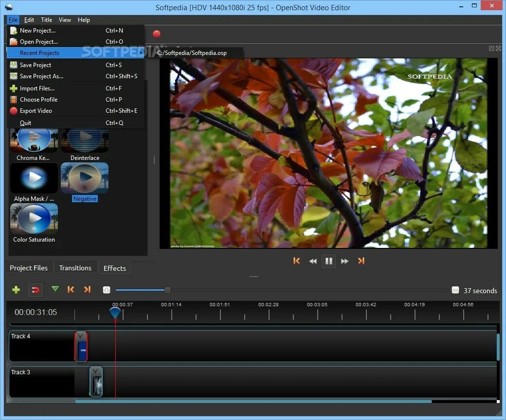
Task: Click the vertical timeline scrollbar
Action: (498, 347)
